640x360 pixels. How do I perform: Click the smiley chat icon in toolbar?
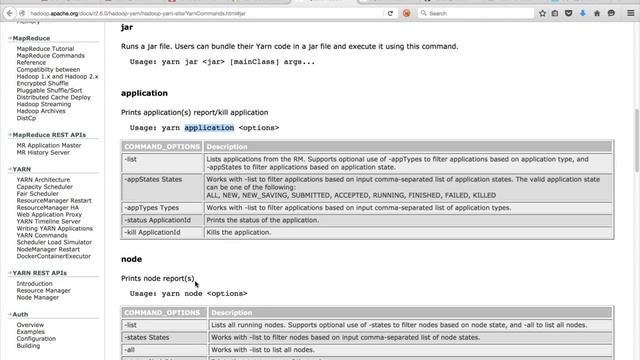611,13
